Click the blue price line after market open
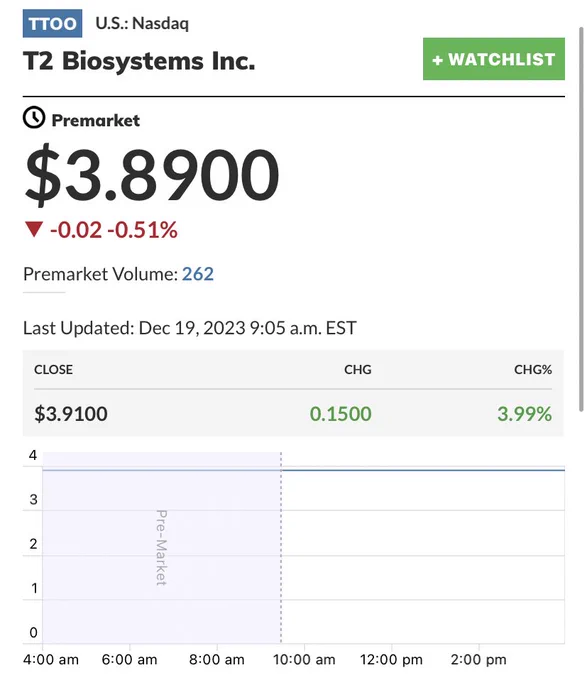 [x=423, y=470]
